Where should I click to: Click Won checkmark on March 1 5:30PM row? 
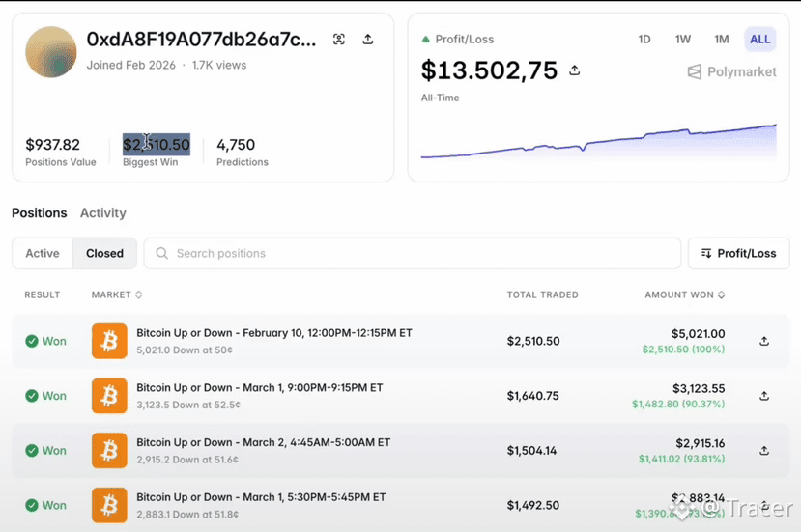pos(32,505)
